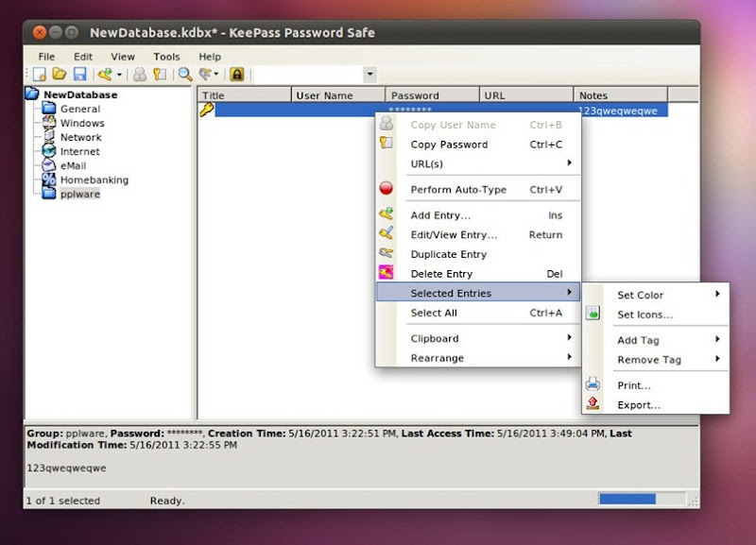Expand the quick search dropdown arrow

click(369, 75)
